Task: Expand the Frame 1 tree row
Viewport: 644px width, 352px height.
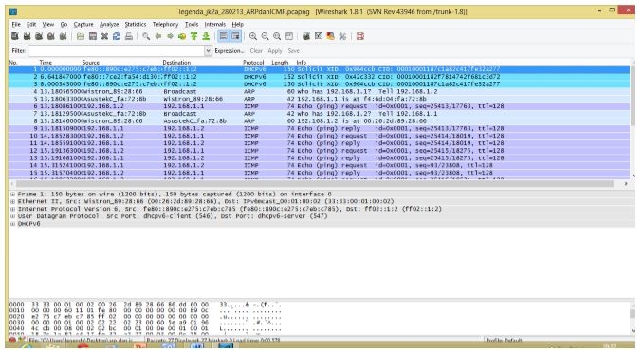Action: click(12, 194)
